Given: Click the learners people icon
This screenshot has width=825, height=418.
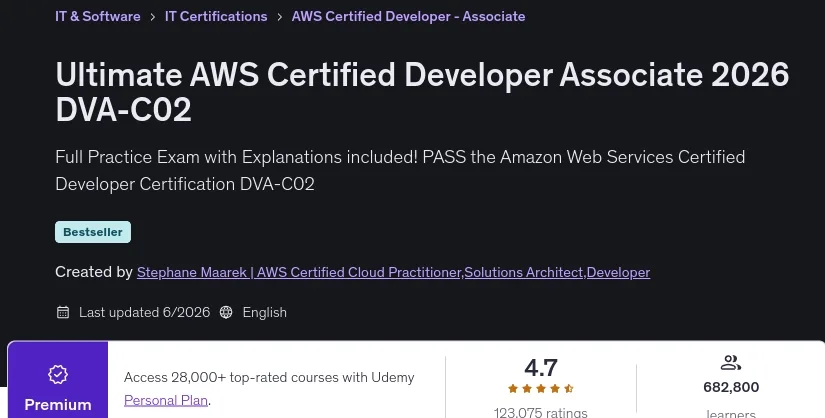Looking at the screenshot, I should coord(731,363).
